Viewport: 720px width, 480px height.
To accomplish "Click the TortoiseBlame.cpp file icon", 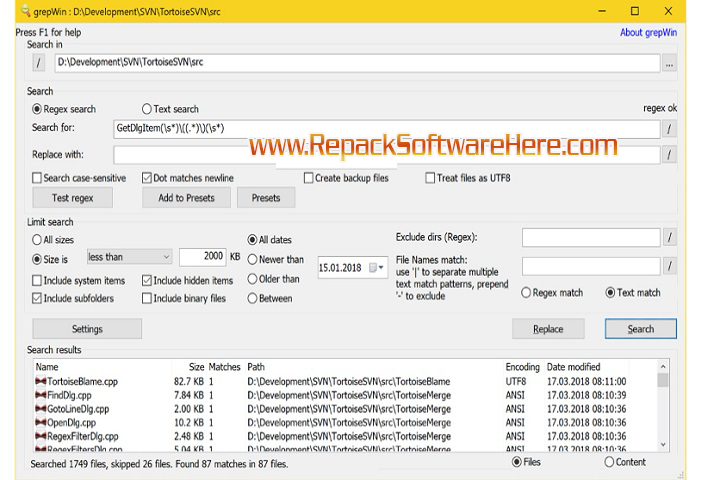I will click(41, 381).
